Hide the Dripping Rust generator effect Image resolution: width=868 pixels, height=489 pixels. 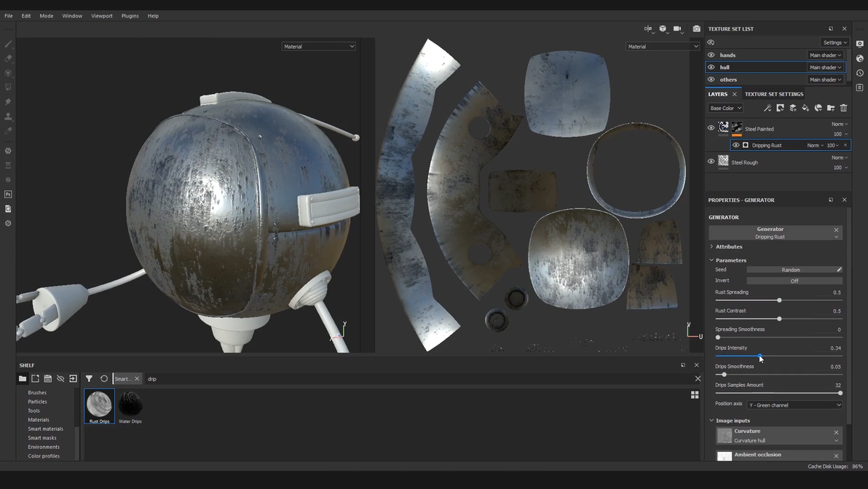coord(735,145)
